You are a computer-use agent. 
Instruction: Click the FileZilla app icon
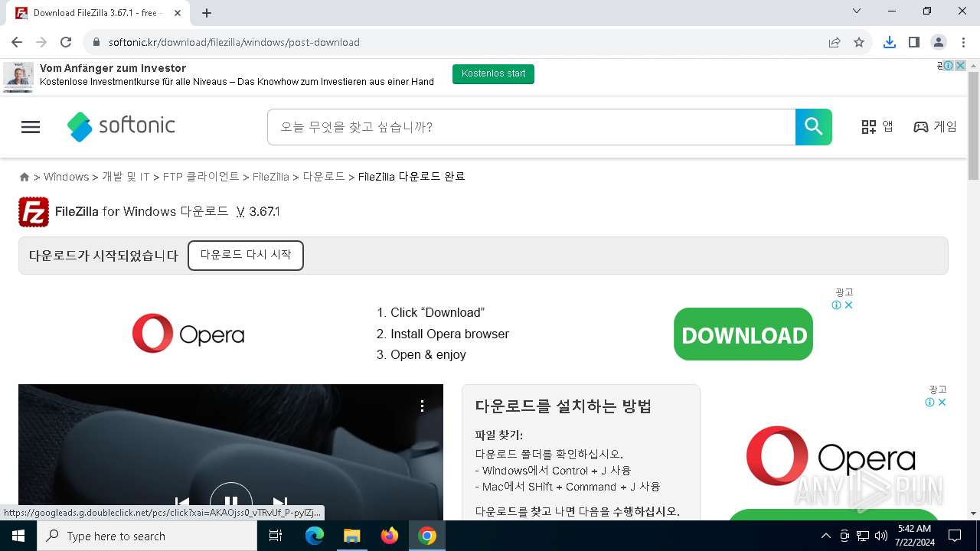34,212
